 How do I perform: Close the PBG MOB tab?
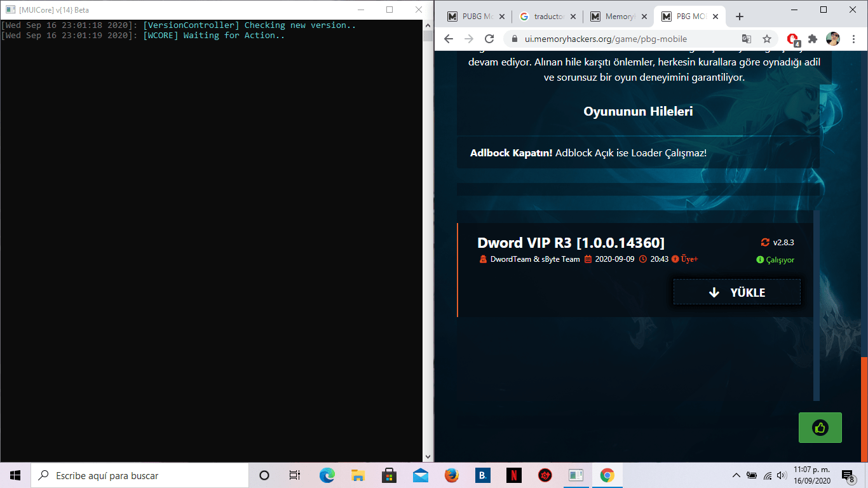pyautogui.click(x=716, y=17)
